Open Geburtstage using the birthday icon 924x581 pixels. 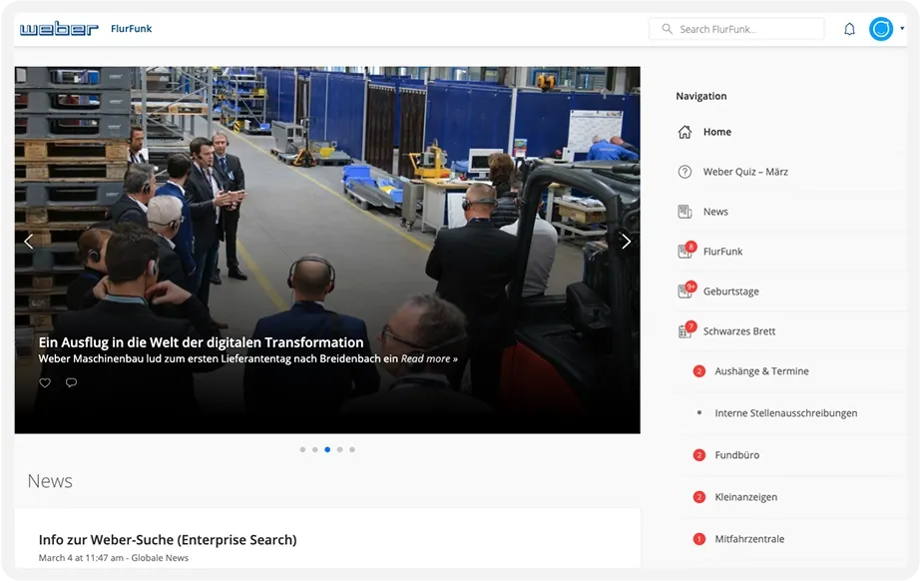(686, 290)
